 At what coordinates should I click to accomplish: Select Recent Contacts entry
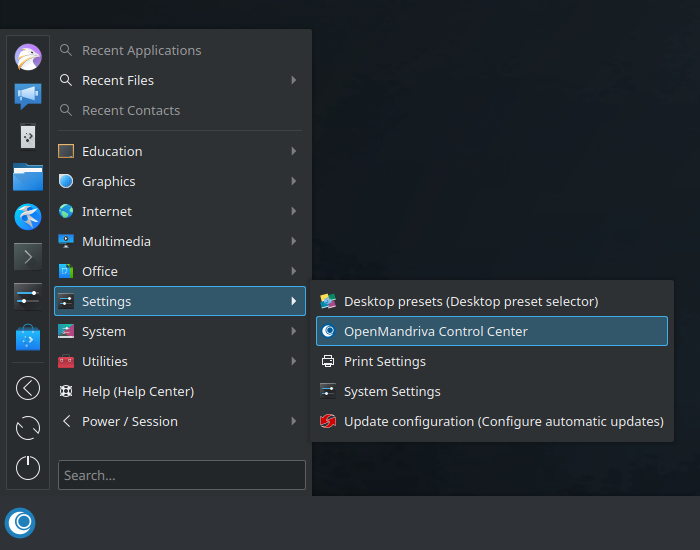click(180, 110)
